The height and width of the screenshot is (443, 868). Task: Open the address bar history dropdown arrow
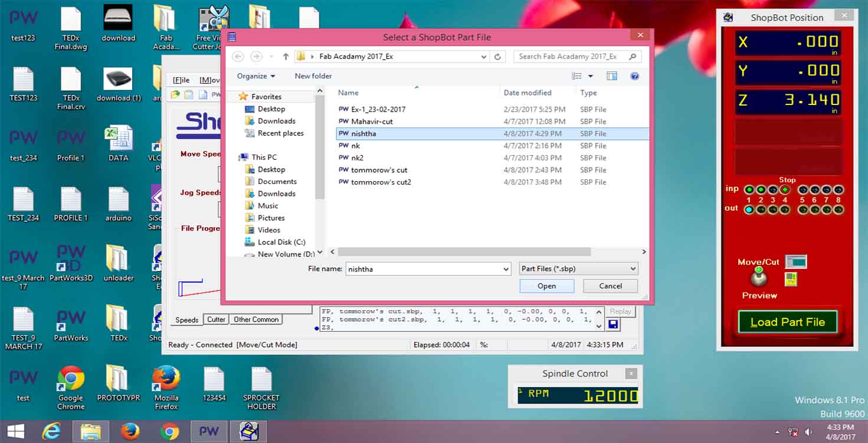point(484,57)
